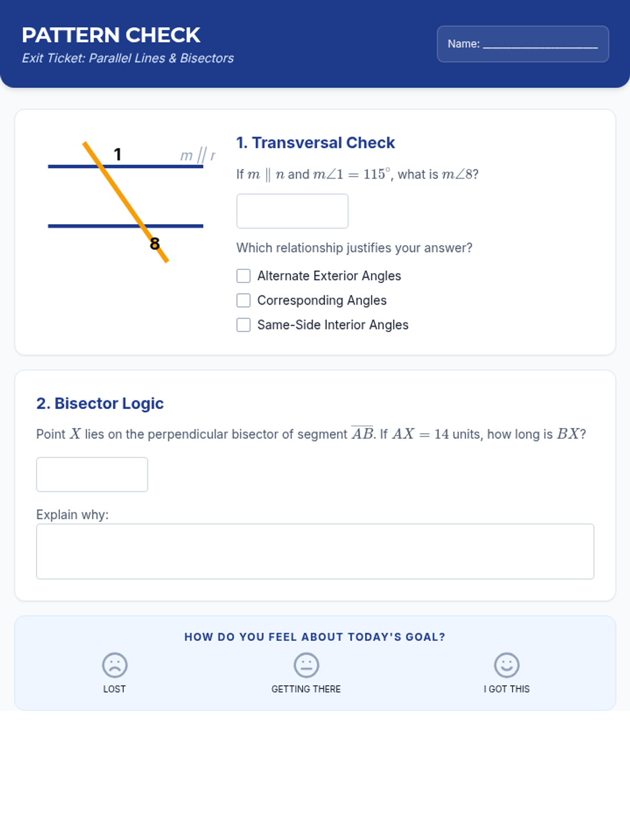The image size is (630, 840).
Task: Tick the Corresponding Angles checkbox
Action: [244, 300]
